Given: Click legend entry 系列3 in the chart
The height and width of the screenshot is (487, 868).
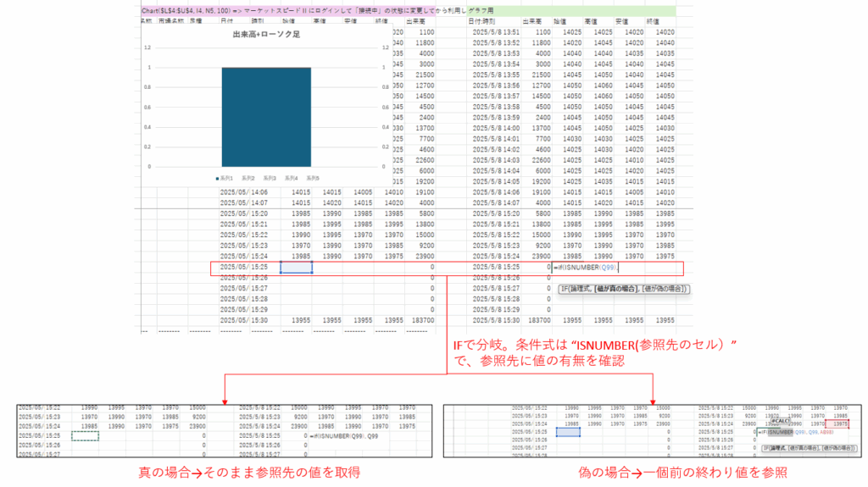Looking at the screenshot, I should click(270, 178).
